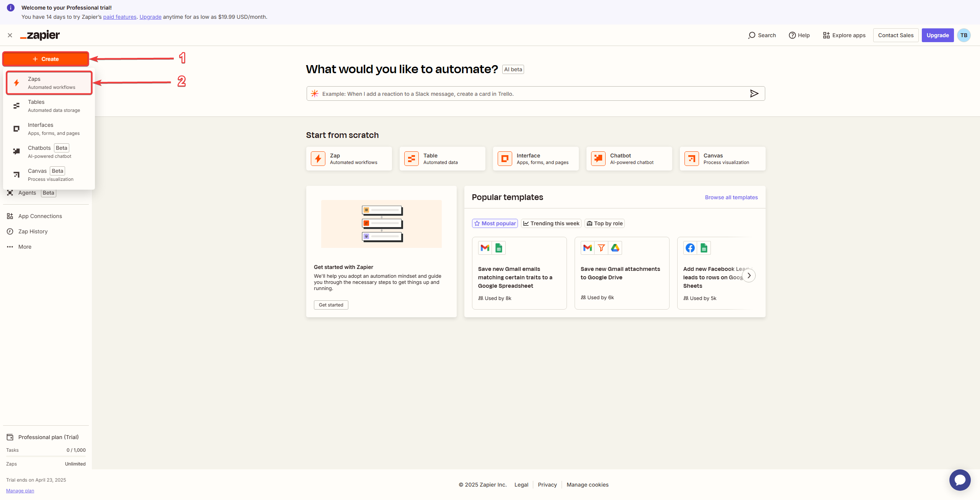Select Zaps automated workflows menu entry
Image resolution: width=980 pixels, height=500 pixels.
[x=49, y=83]
